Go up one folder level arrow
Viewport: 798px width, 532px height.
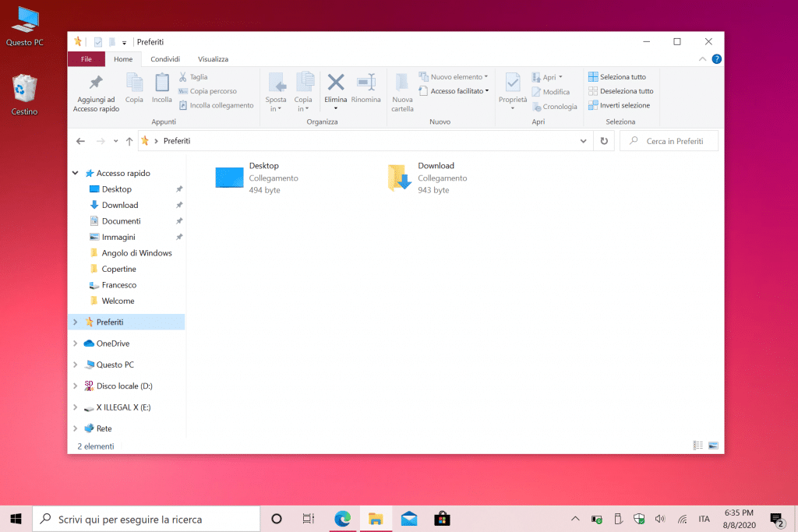[129, 141]
